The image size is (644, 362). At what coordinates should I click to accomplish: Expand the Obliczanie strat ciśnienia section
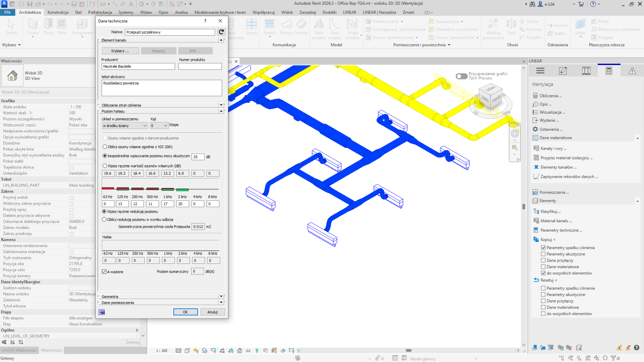tap(221, 105)
